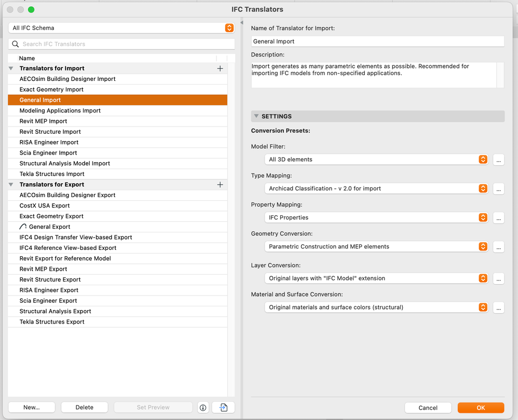Select the General Export translator
The width and height of the screenshot is (518, 420).
pos(118,227)
